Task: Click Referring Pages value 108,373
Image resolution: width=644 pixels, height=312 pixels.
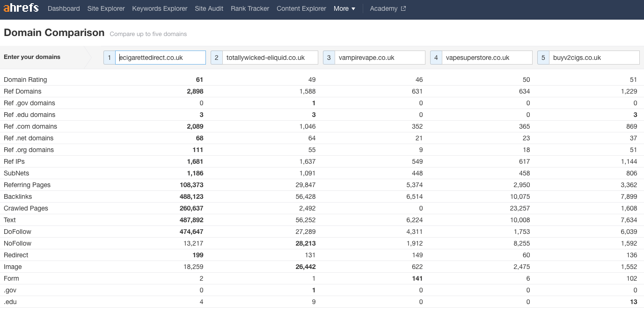Action: [x=191, y=185]
